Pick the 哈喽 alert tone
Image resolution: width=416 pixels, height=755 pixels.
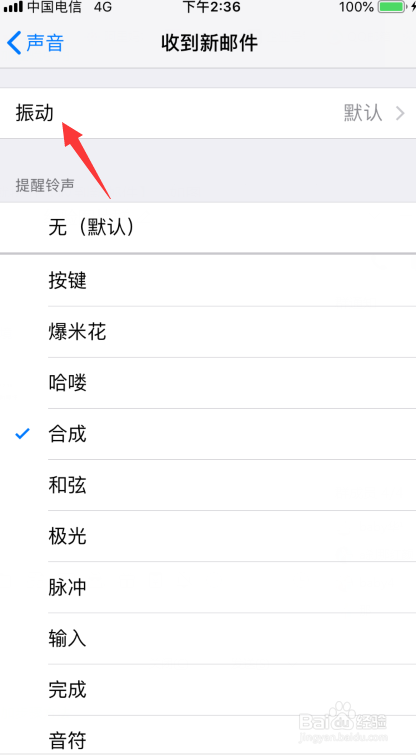click(208, 383)
